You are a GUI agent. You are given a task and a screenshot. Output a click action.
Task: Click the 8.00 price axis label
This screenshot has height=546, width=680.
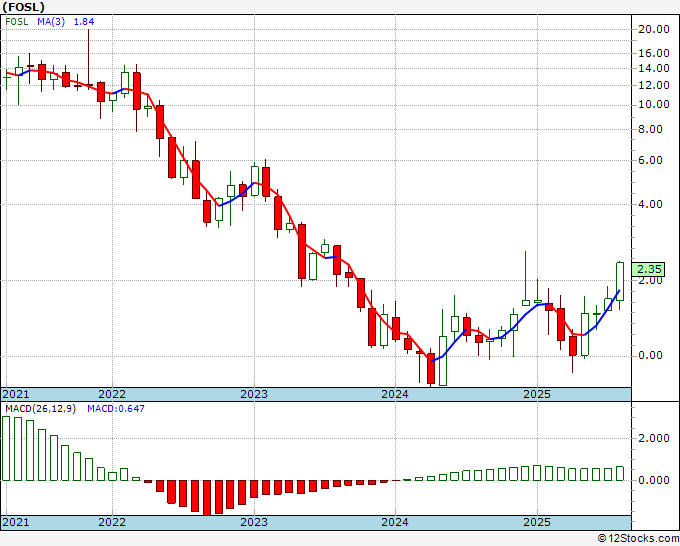tap(651, 129)
